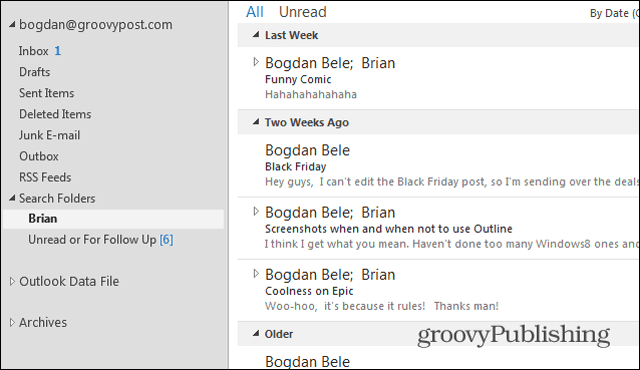Expand the Screenshots Outline conversation arrow
Screen dimensions: 640x370
(256, 211)
